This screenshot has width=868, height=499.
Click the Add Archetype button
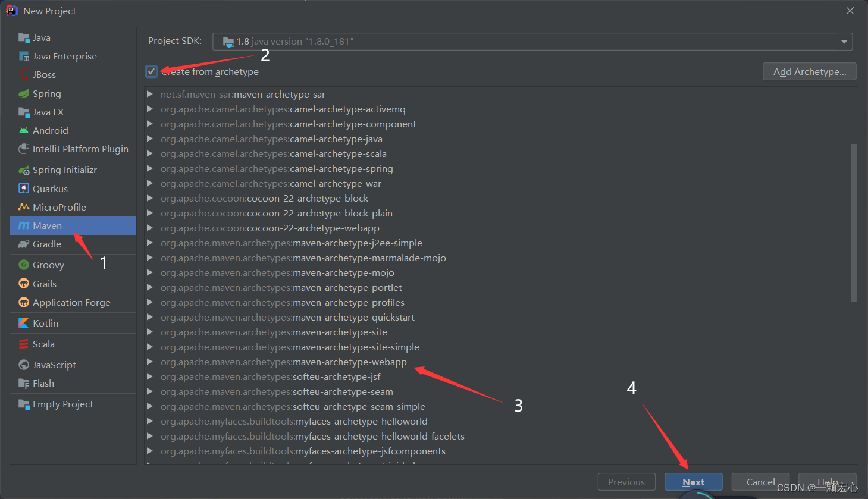pos(809,71)
